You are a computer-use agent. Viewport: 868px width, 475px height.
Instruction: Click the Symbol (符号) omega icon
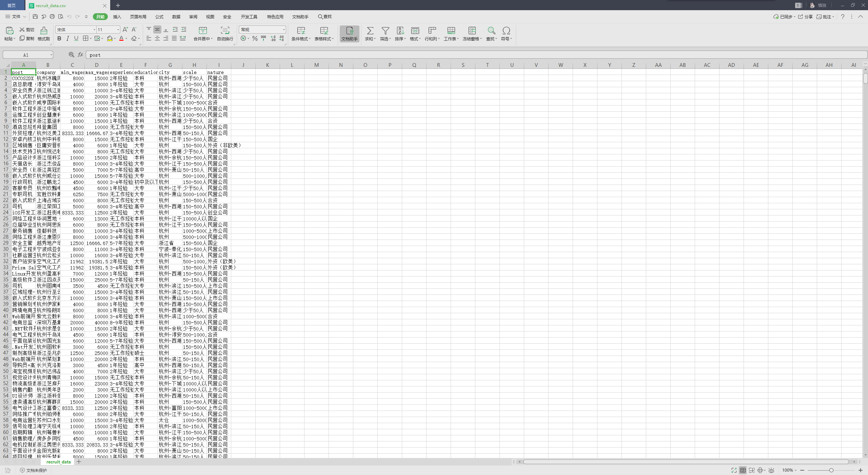point(506,31)
